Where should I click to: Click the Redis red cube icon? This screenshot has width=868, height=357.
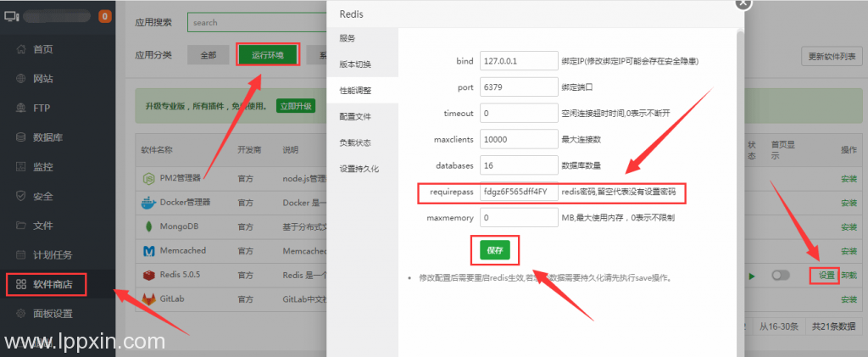pyautogui.click(x=148, y=275)
